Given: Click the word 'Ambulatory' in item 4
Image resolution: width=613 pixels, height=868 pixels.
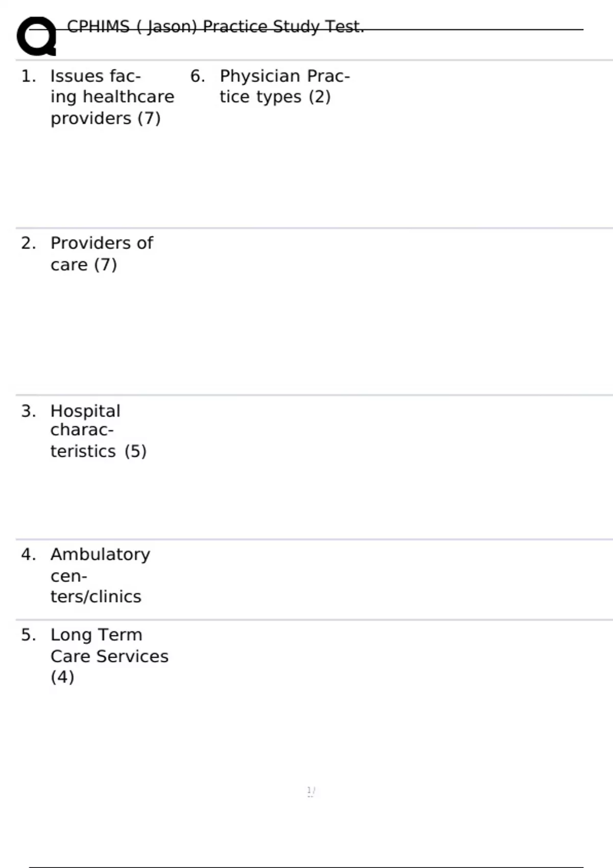Looking at the screenshot, I should [100, 554].
